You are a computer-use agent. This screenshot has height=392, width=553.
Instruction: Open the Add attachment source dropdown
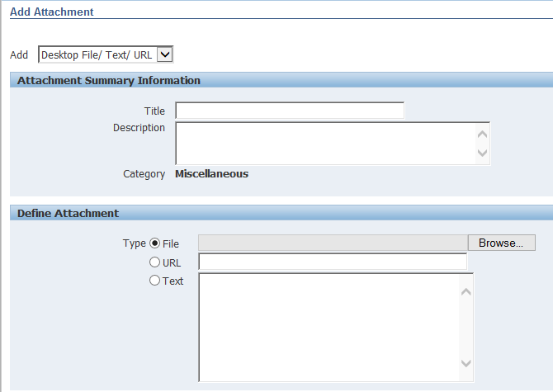[x=106, y=54]
